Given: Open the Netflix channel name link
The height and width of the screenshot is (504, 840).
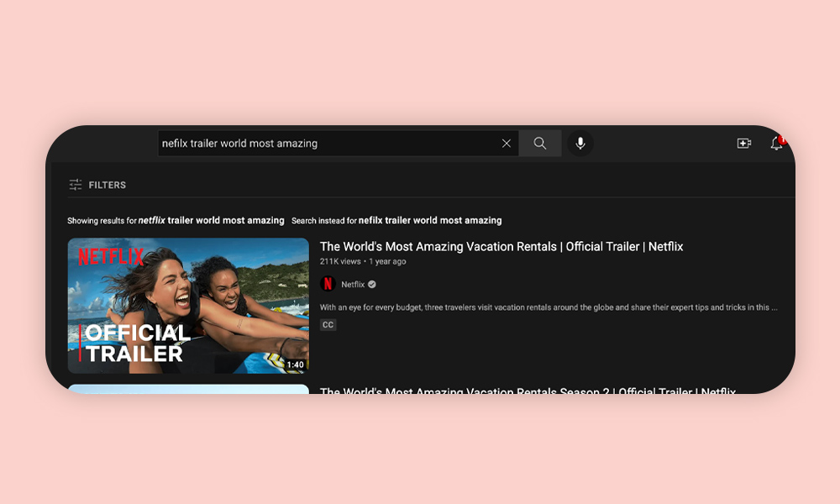Looking at the screenshot, I should point(353,285).
